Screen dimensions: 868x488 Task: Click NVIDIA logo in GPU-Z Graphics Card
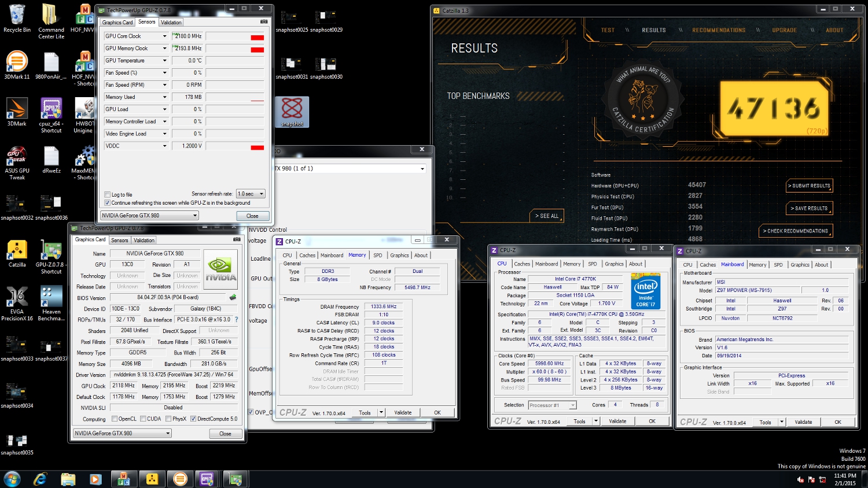(220, 269)
